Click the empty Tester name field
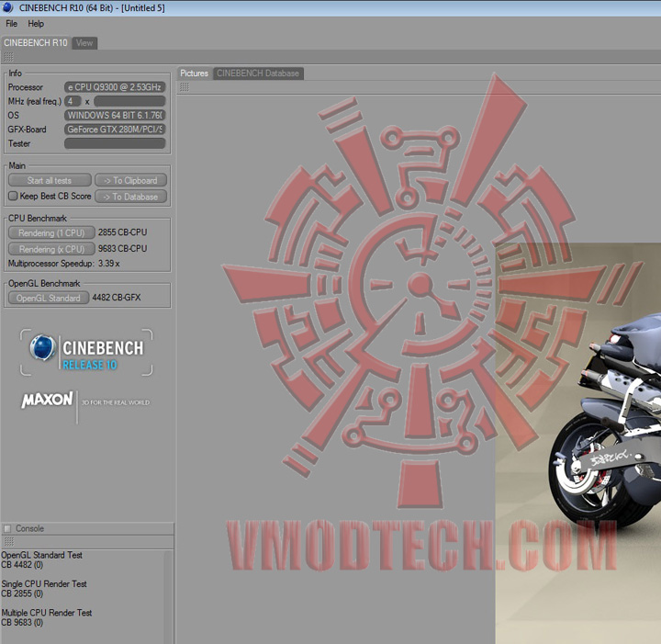This screenshot has height=644, width=661. pos(115,144)
